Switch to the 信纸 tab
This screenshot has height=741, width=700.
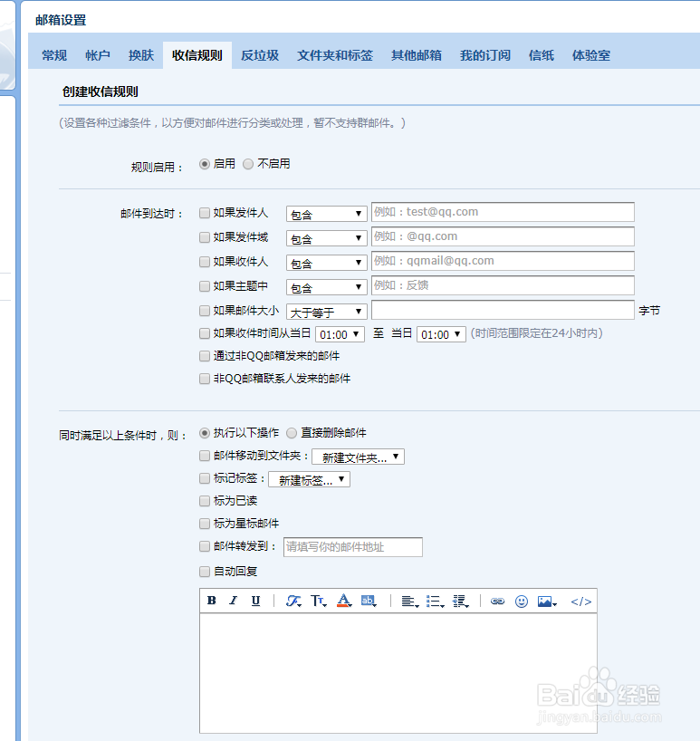[542, 55]
